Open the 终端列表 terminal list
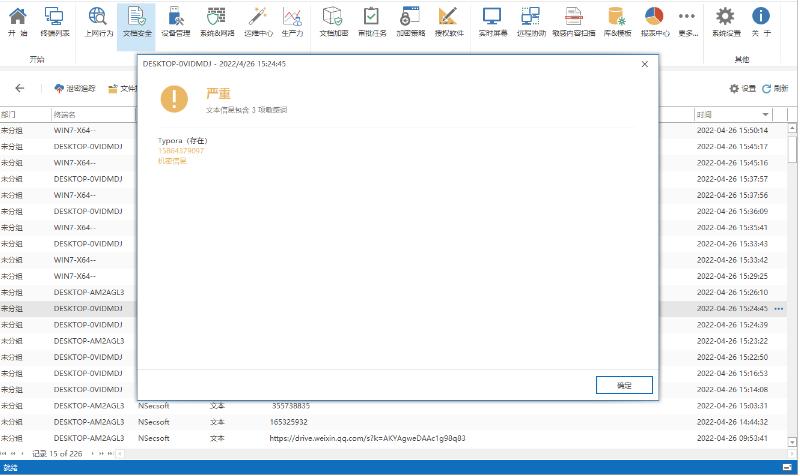800x476 pixels. 54,21
